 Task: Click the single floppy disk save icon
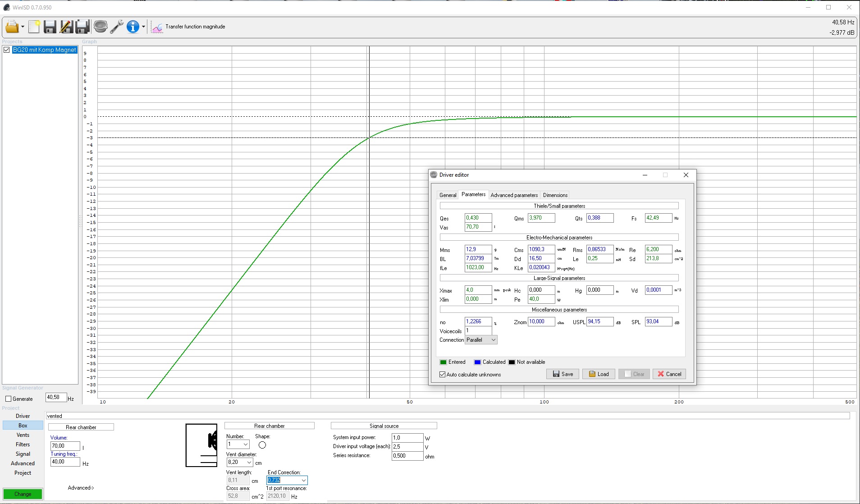[50, 27]
